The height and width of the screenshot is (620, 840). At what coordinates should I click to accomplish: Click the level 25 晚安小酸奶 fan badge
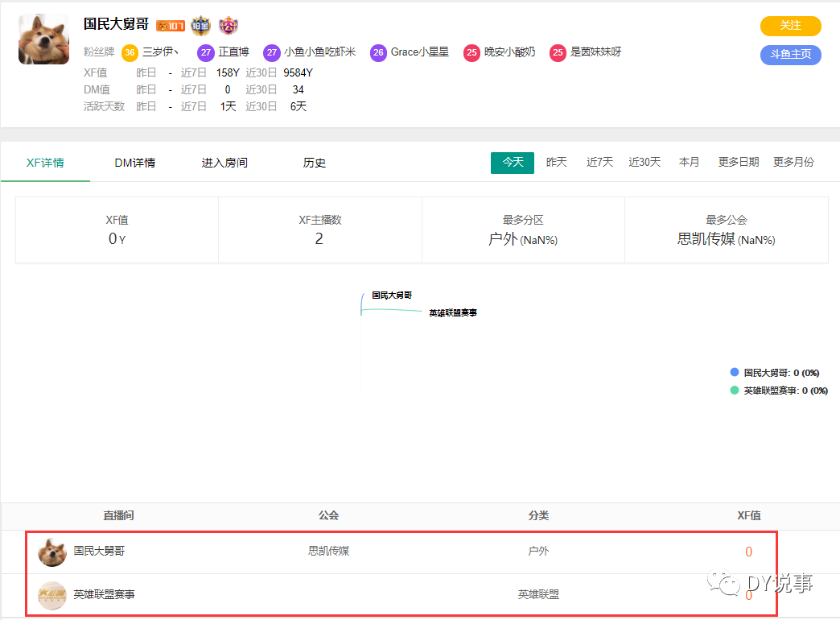pos(500,52)
